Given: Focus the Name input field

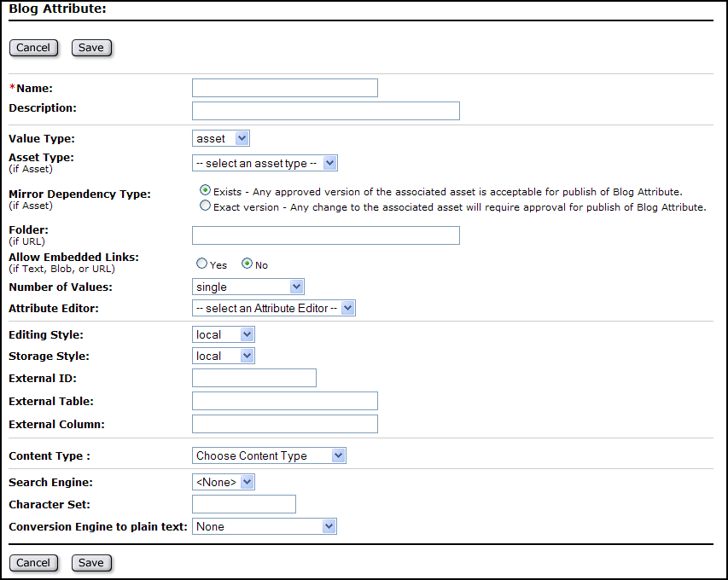Looking at the screenshot, I should pos(284,88).
